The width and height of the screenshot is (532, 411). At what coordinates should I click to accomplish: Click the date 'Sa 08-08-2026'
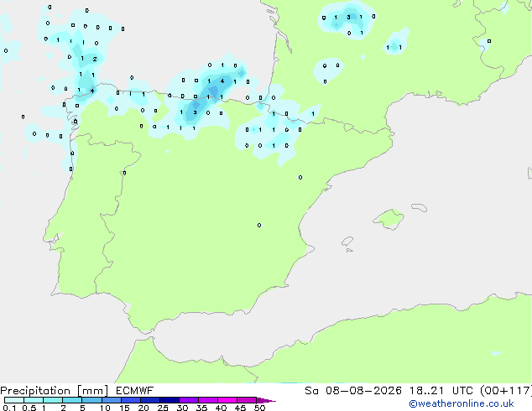(353, 391)
